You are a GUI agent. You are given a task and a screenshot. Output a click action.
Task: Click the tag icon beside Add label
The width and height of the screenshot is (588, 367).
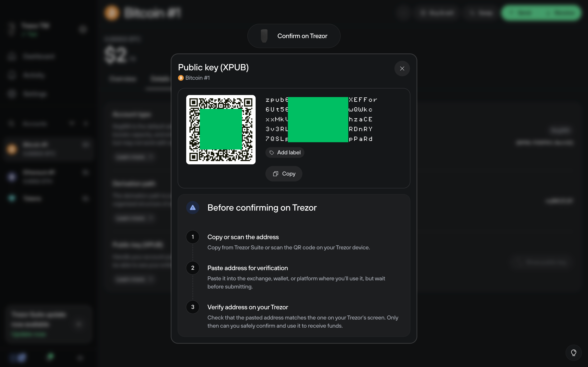tap(272, 153)
